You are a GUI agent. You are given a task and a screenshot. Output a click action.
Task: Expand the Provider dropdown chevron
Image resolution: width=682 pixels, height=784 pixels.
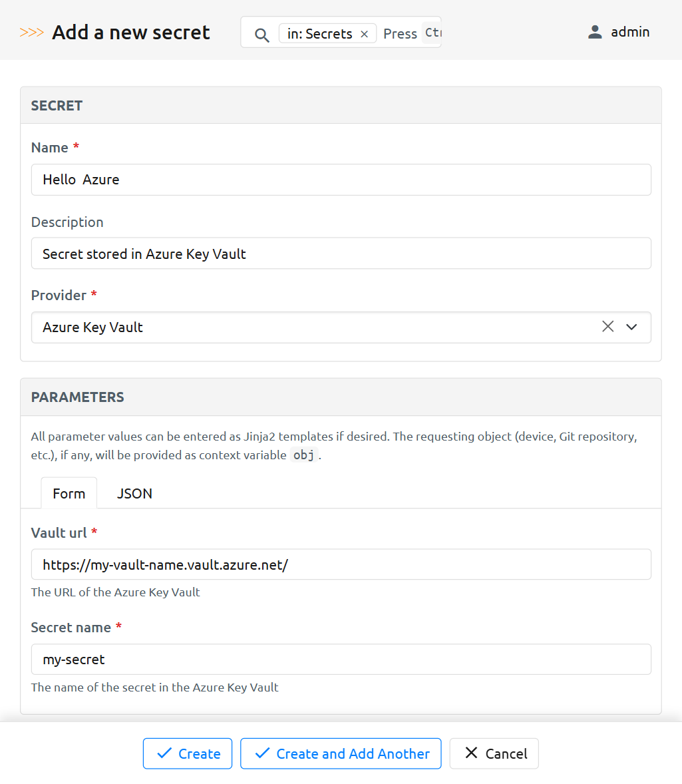[632, 327]
